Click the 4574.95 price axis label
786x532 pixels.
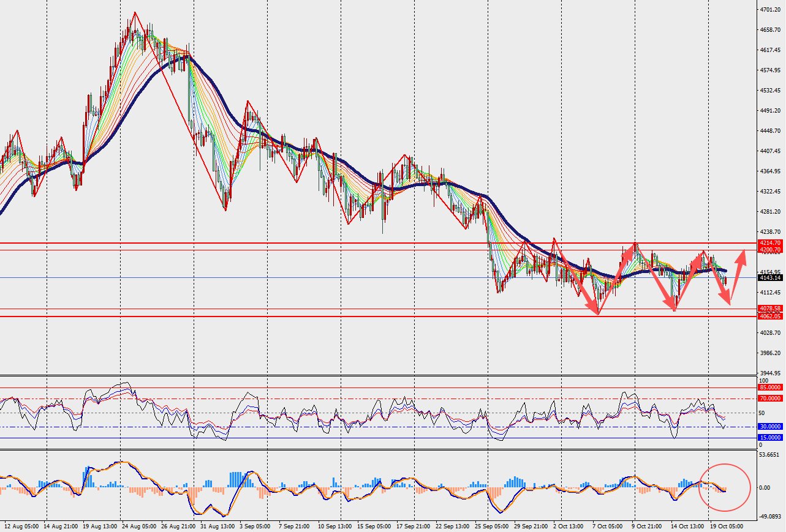771,70
